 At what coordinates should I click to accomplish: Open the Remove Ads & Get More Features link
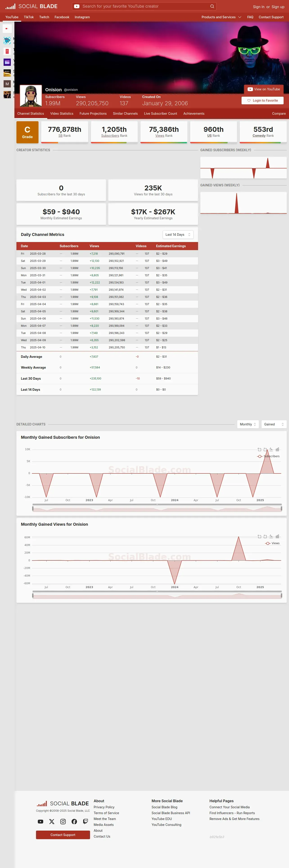tap(234, 819)
